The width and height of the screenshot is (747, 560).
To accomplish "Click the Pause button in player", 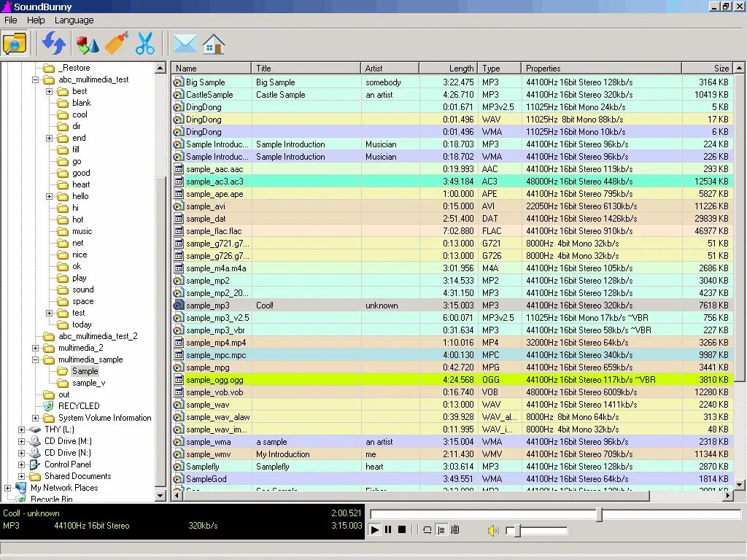I will pyautogui.click(x=388, y=529).
